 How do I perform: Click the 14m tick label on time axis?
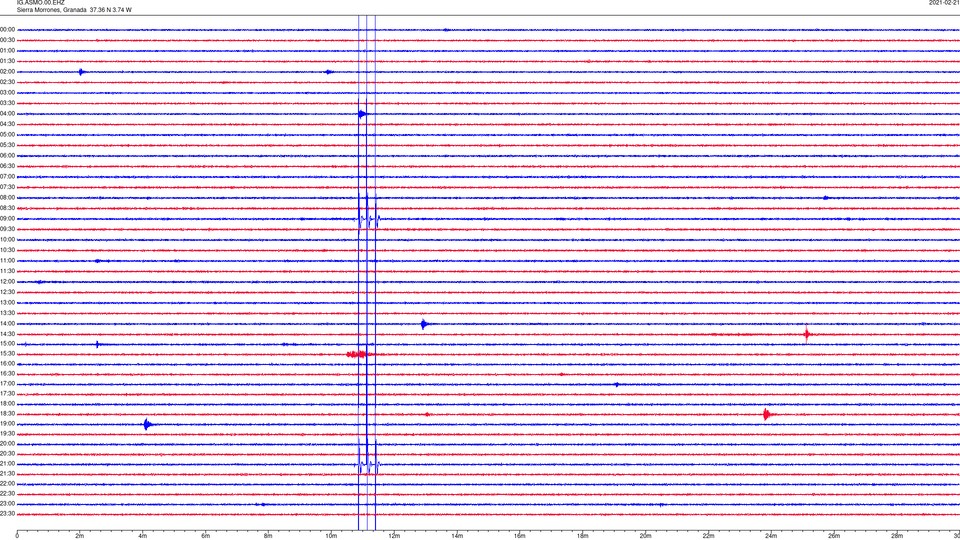point(457,536)
